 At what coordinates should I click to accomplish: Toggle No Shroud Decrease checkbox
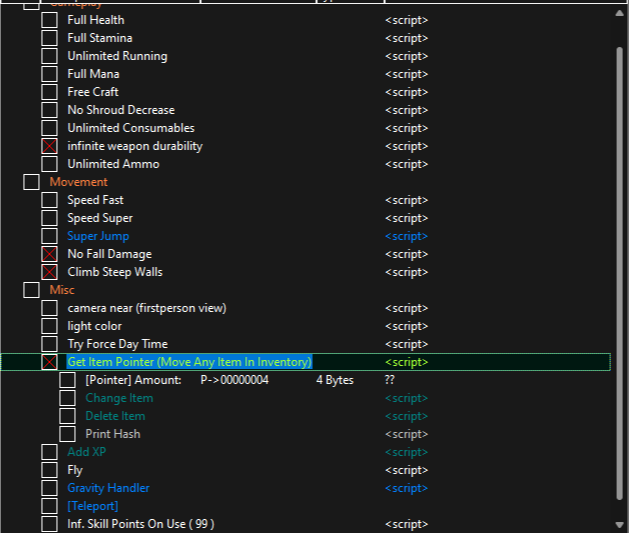pos(49,110)
